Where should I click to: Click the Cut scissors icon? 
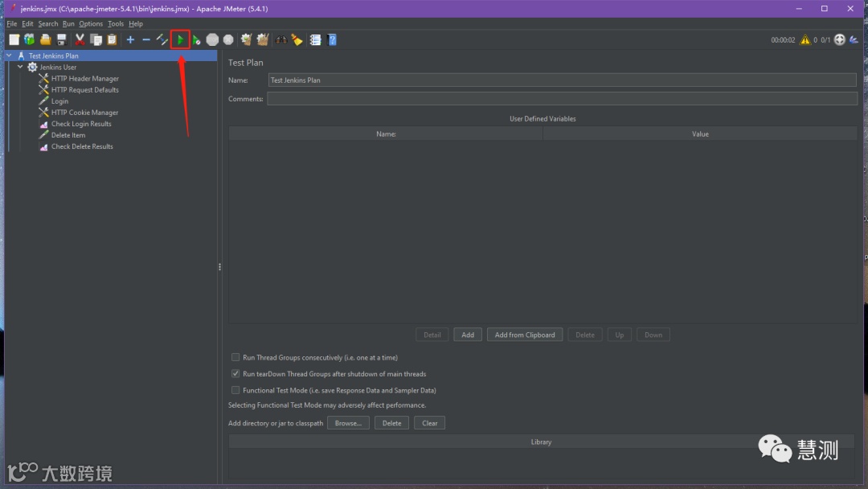click(x=80, y=39)
